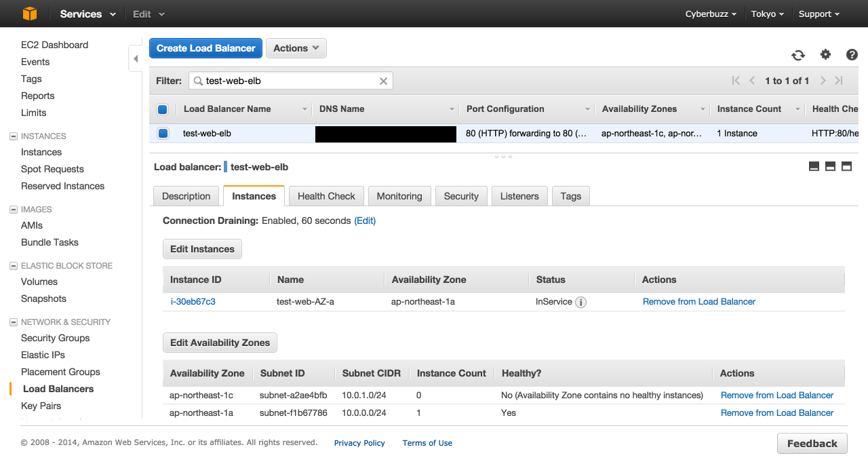
Task: Click into the load balancer filter field
Action: tap(288, 81)
